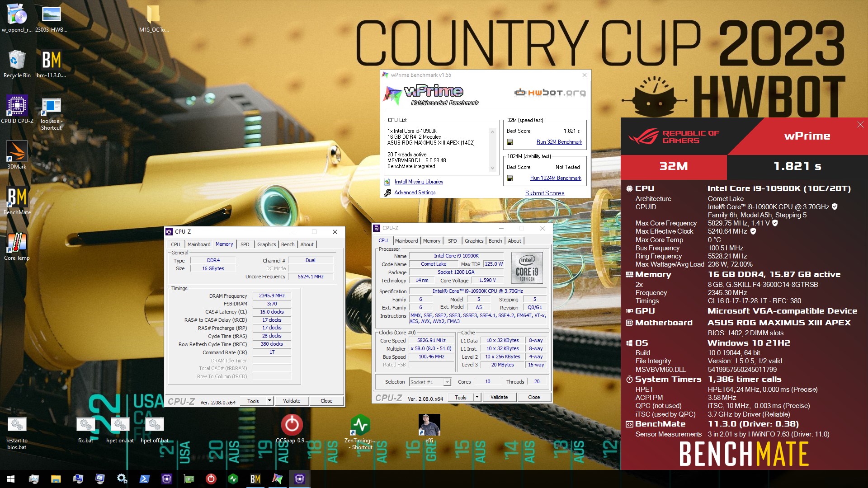Image resolution: width=868 pixels, height=488 pixels.
Task: Click Close button in right CPU-Z window
Action: click(534, 397)
